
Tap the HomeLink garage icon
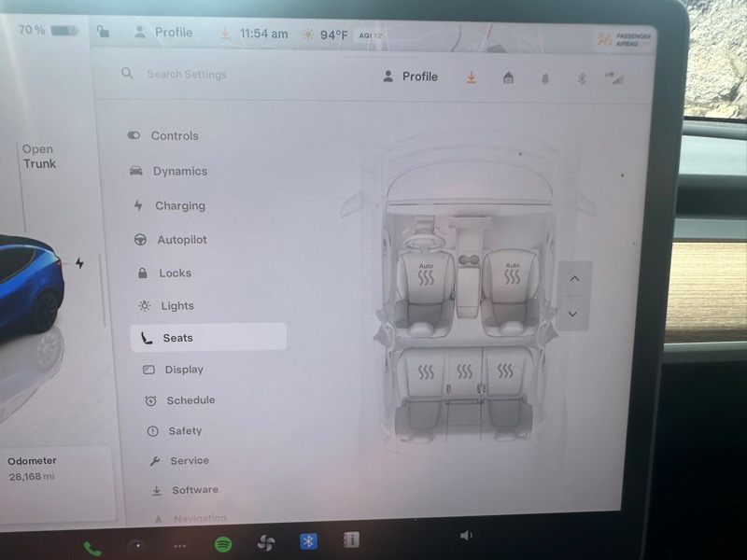tap(508, 78)
